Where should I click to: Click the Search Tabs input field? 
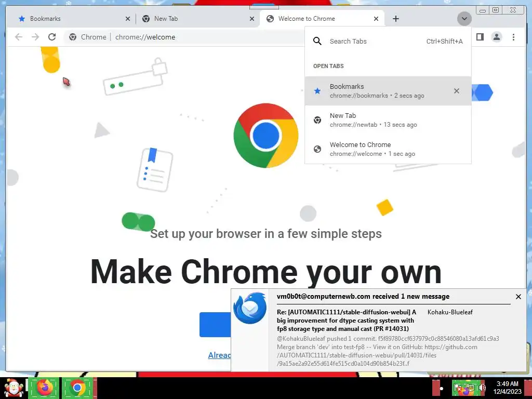pyautogui.click(x=388, y=42)
